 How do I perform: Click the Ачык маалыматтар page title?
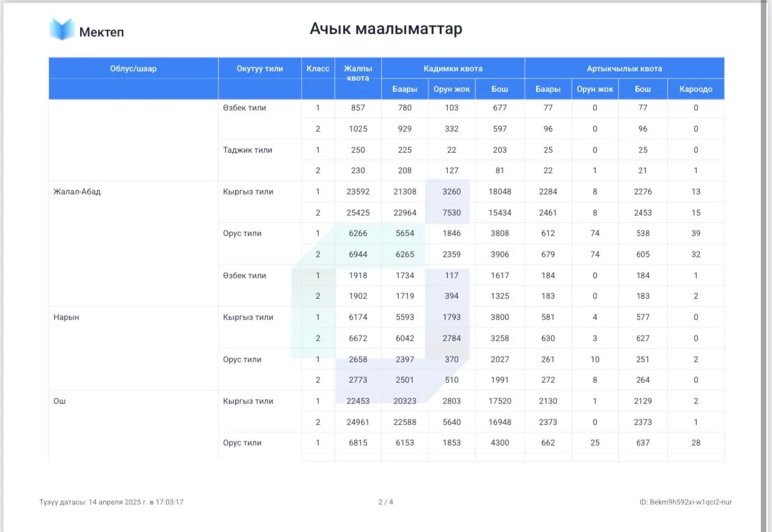pyautogui.click(x=386, y=29)
